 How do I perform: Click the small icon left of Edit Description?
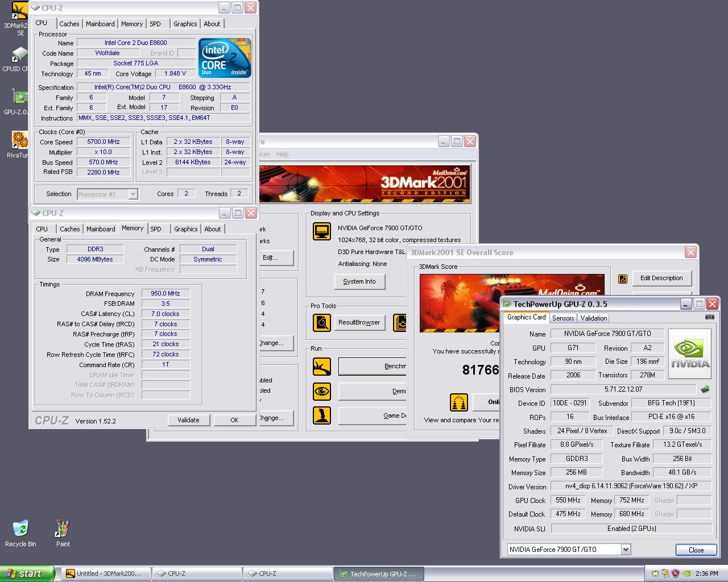[x=623, y=278]
